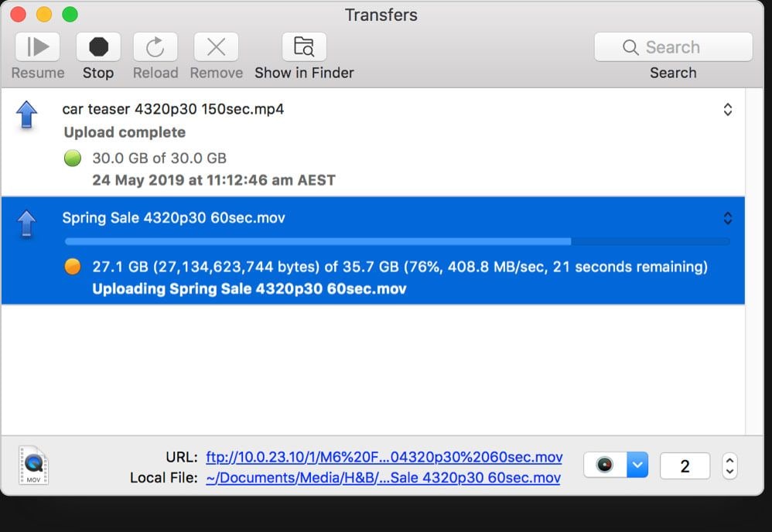772x532 pixels.
Task: Expand the car teaser transfer details chevron
Action: pyautogui.click(x=728, y=109)
